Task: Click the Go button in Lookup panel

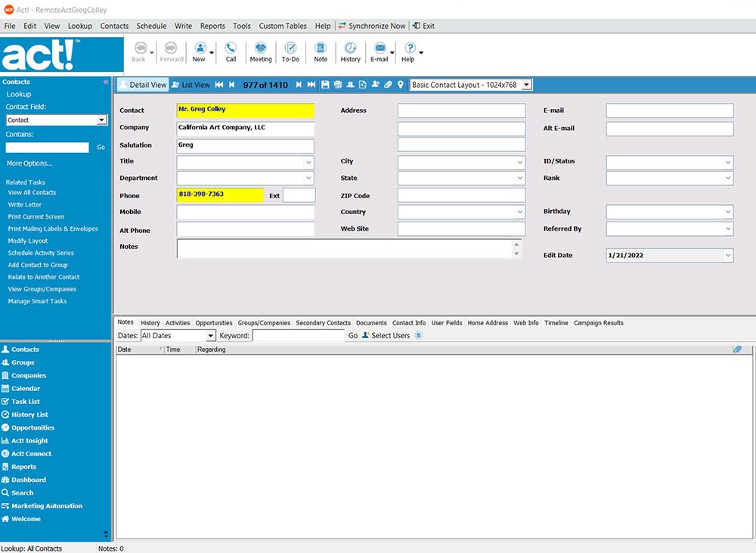Action: 101,148
